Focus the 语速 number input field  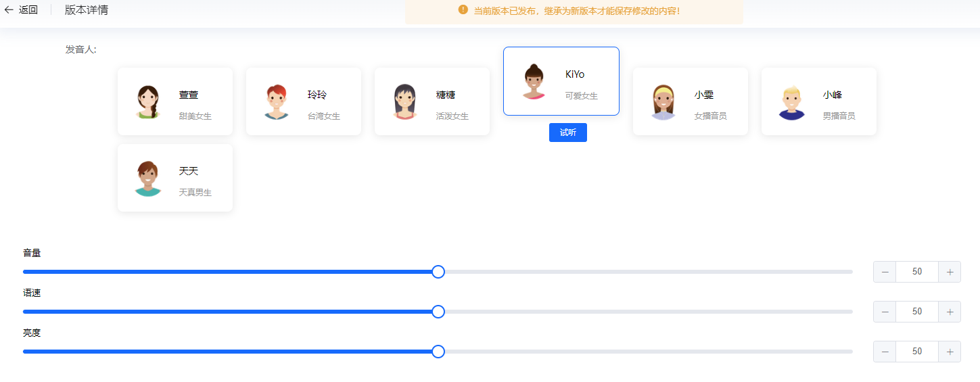point(917,312)
